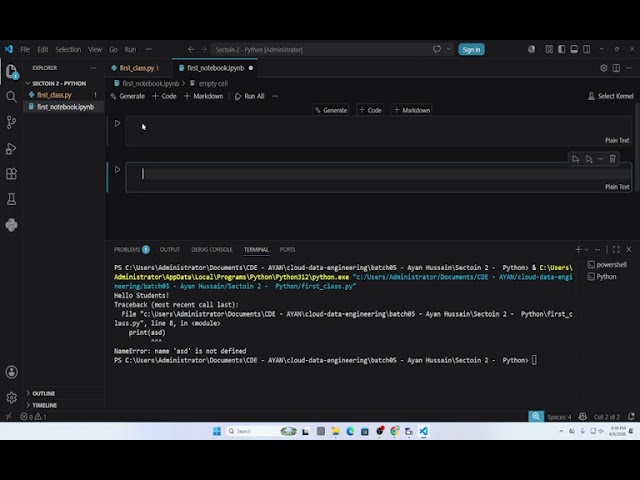Click the Sign In button
Viewport: 640px width, 480px height.
[471, 49]
